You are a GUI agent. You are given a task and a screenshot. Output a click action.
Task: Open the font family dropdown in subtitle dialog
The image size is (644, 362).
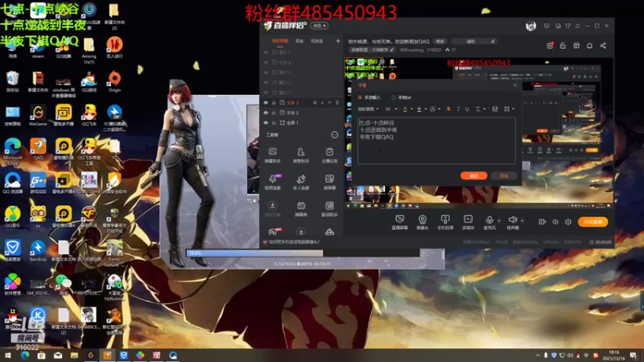pos(368,109)
